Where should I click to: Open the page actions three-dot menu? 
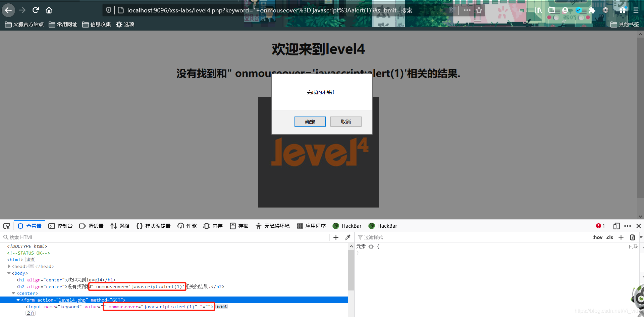(467, 10)
